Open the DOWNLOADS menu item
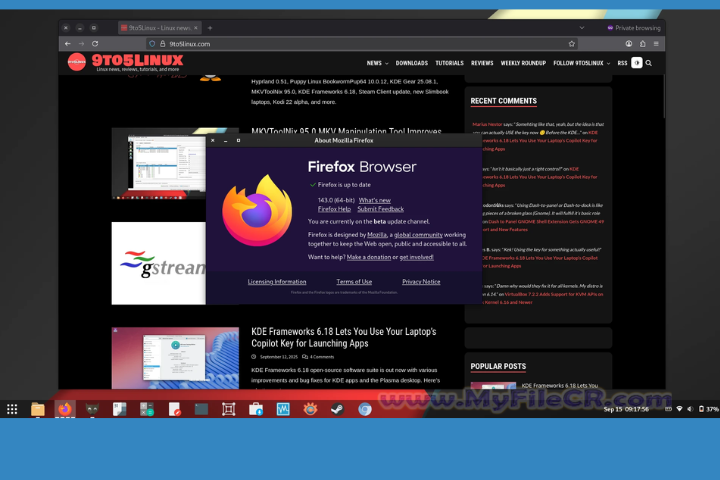720x480 pixels. (412, 63)
